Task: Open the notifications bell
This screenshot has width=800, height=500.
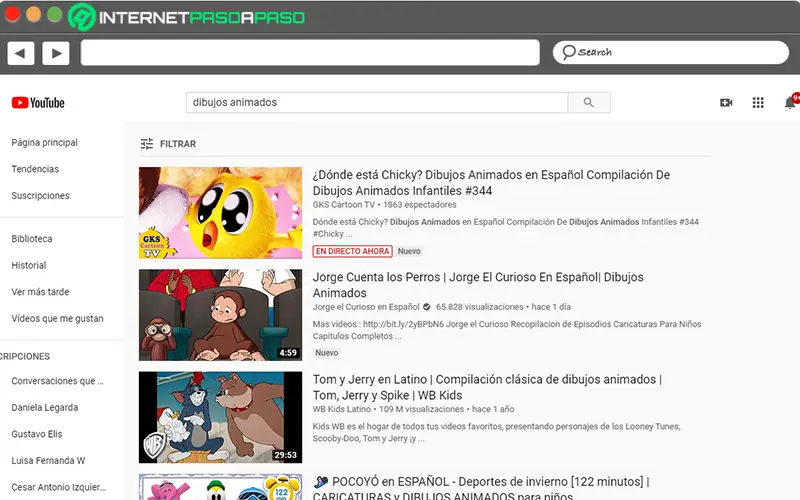Action: pyautogui.click(x=790, y=103)
